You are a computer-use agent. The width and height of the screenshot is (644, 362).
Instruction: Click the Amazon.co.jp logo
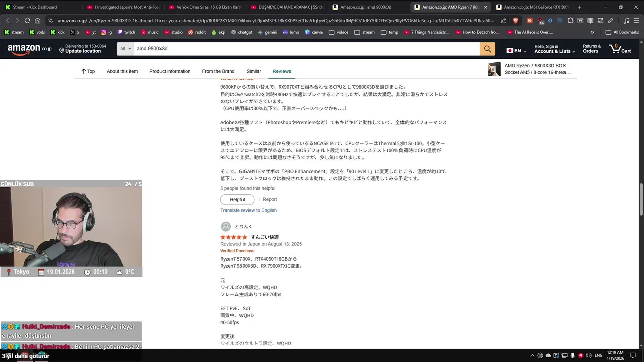30,49
